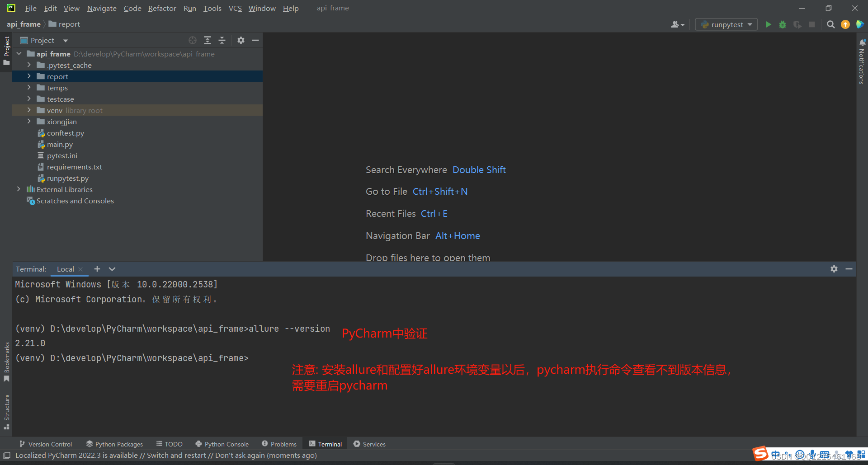Open the Tools menu

(212, 8)
